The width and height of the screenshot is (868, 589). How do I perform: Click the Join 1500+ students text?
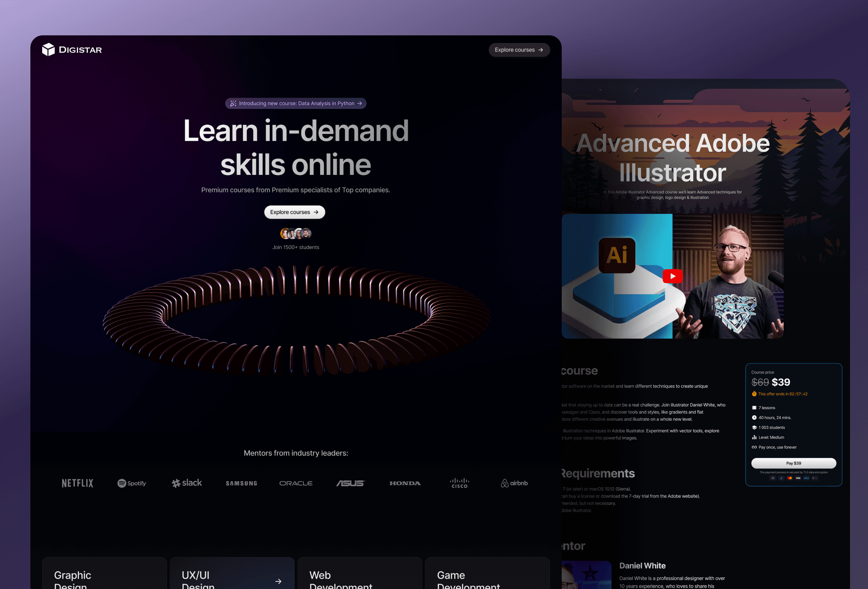pyautogui.click(x=296, y=247)
